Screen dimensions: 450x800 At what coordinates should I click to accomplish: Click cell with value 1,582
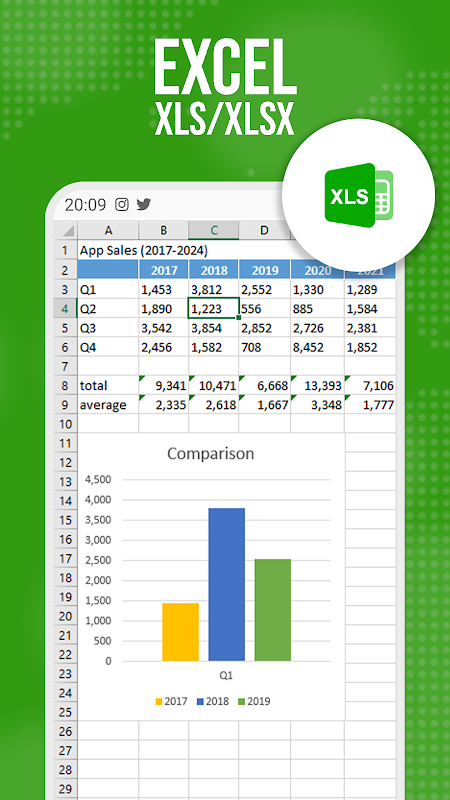[213, 347]
